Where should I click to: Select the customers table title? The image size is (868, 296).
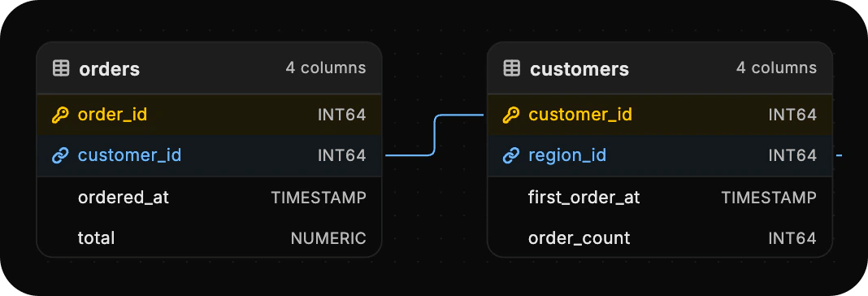pos(579,69)
